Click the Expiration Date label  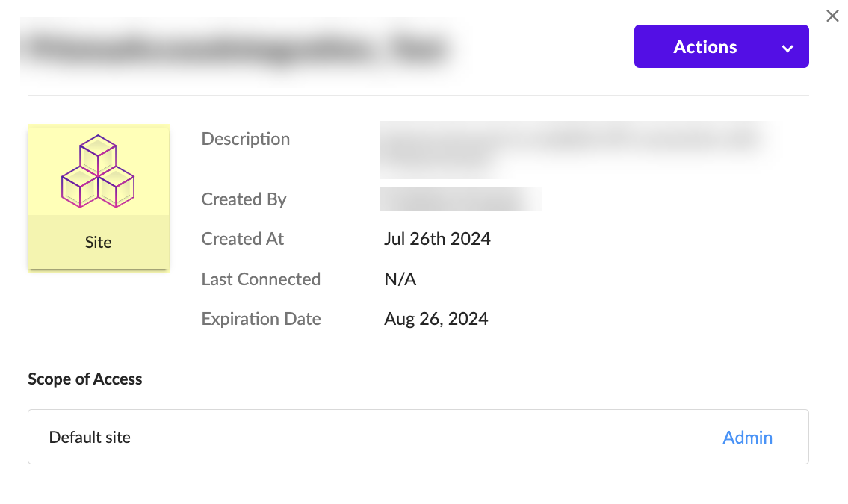pos(261,319)
